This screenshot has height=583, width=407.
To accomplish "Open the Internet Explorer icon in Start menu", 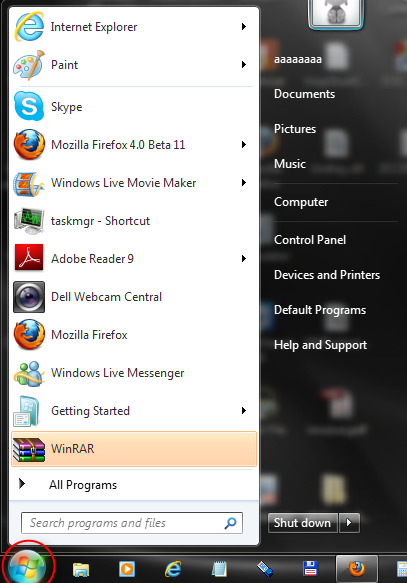I will click(x=29, y=26).
